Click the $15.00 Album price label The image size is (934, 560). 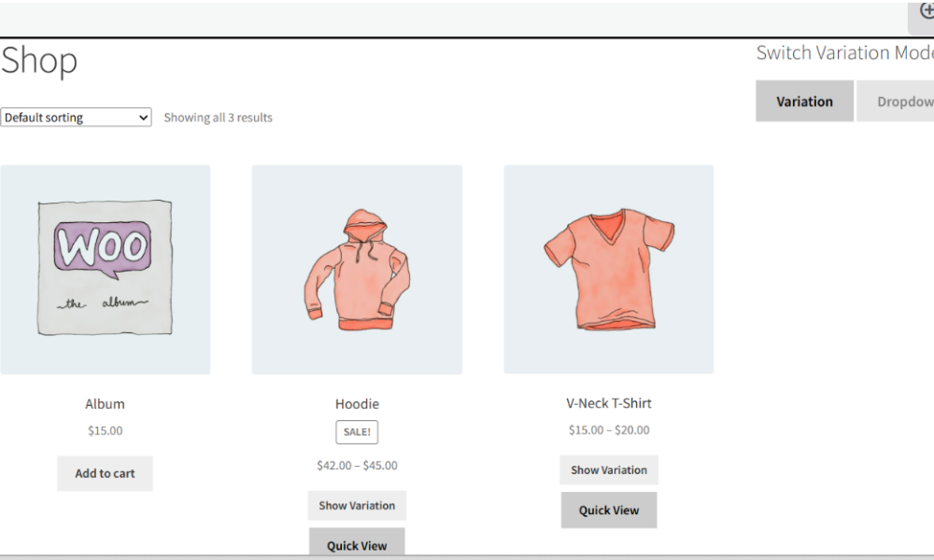[x=105, y=430]
